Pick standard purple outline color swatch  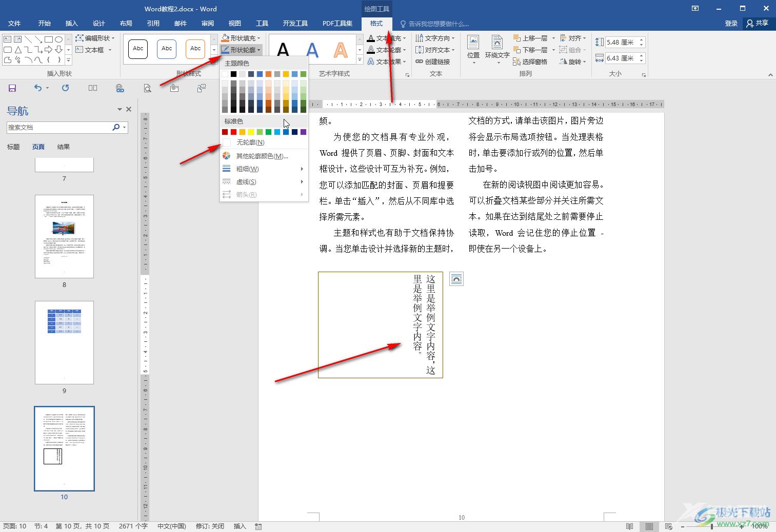(303, 132)
